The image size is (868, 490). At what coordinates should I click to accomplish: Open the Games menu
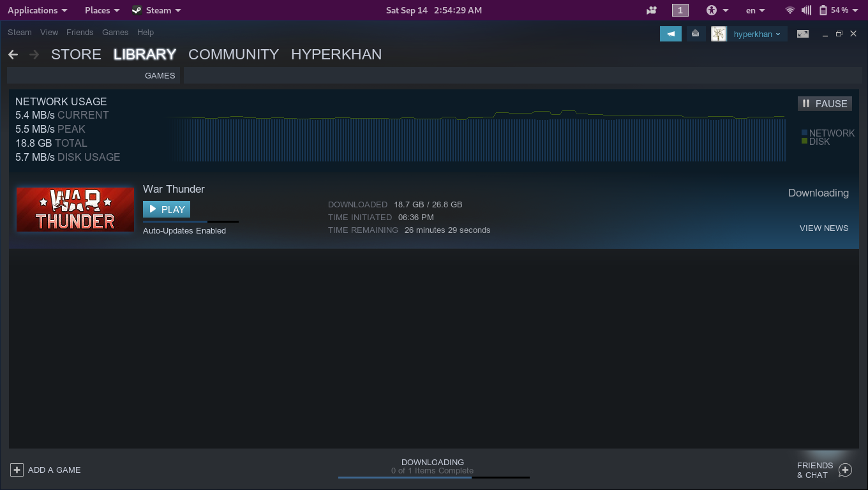tap(116, 33)
